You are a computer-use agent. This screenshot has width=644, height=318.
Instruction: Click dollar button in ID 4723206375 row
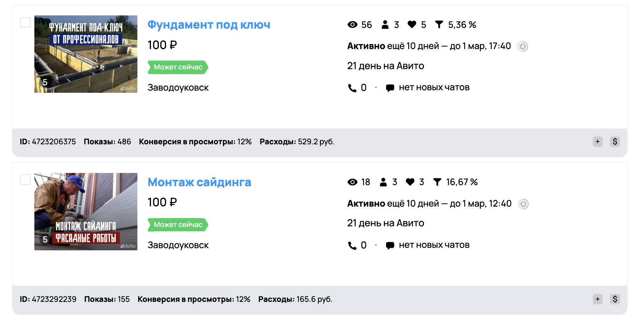click(x=615, y=142)
